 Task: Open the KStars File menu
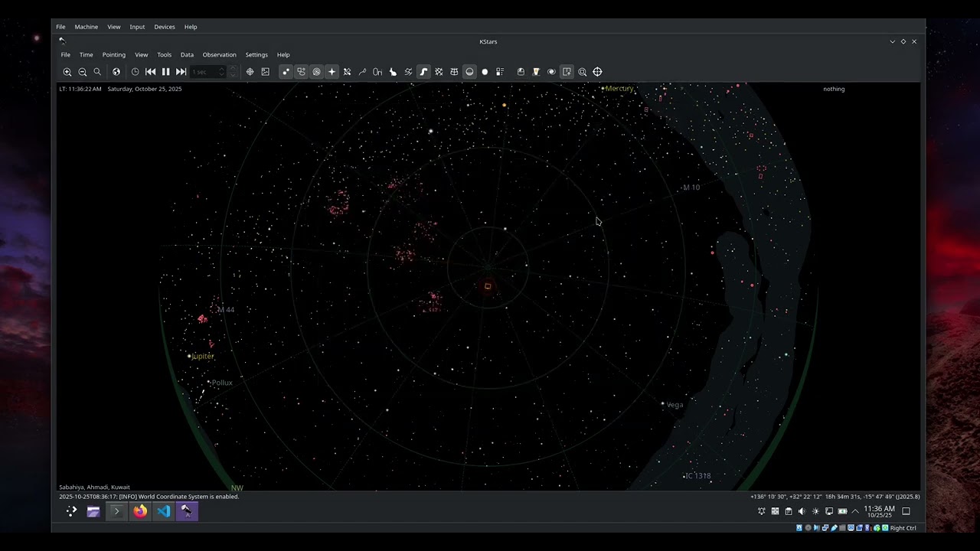pos(66,55)
